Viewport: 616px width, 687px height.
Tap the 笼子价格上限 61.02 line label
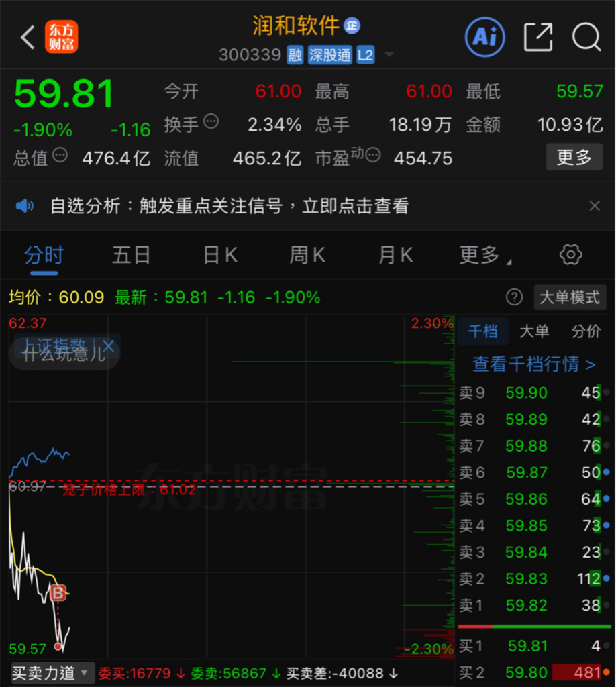[x=129, y=489]
